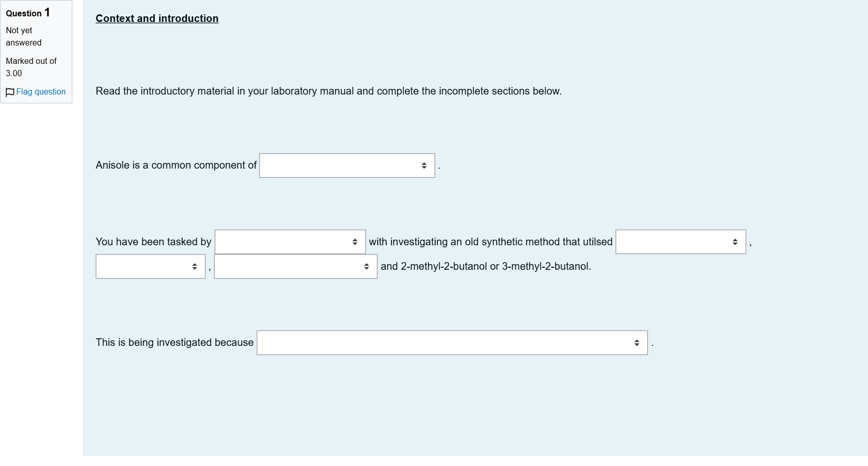
Task: Click the arrow icon in the dropdown before '2-methyl-2-butanol'
Action: pyautogui.click(x=366, y=266)
